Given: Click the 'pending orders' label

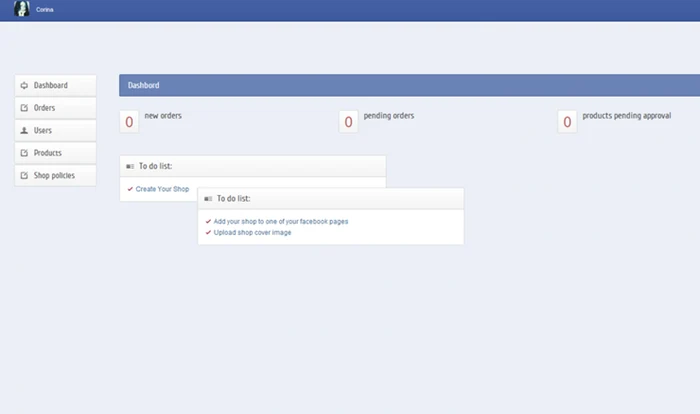Looking at the screenshot, I should point(389,116).
